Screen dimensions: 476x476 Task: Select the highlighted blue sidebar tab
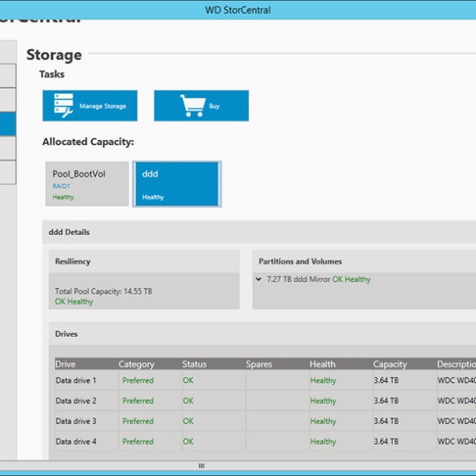(8, 124)
